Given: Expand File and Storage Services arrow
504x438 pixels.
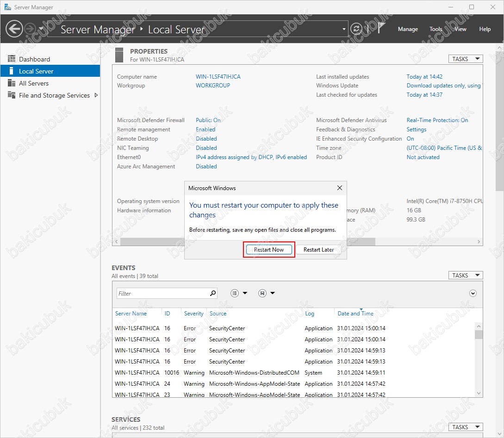Looking at the screenshot, I should pyautogui.click(x=96, y=95).
